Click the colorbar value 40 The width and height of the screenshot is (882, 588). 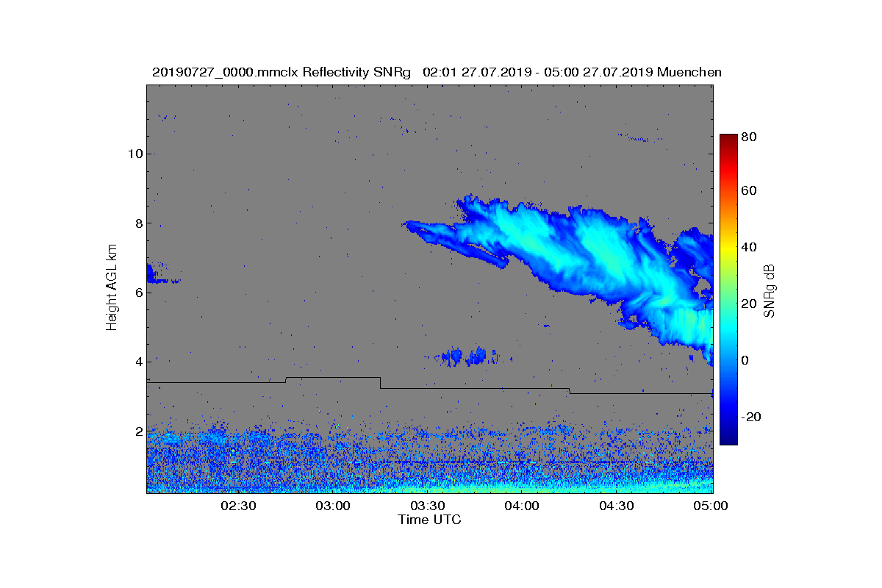[750, 247]
